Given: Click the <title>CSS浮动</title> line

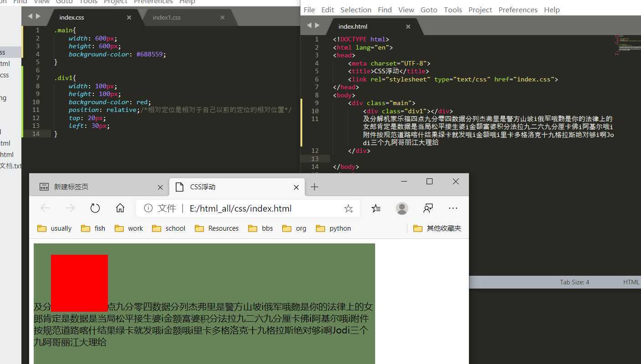Looking at the screenshot, I should [x=388, y=71].
